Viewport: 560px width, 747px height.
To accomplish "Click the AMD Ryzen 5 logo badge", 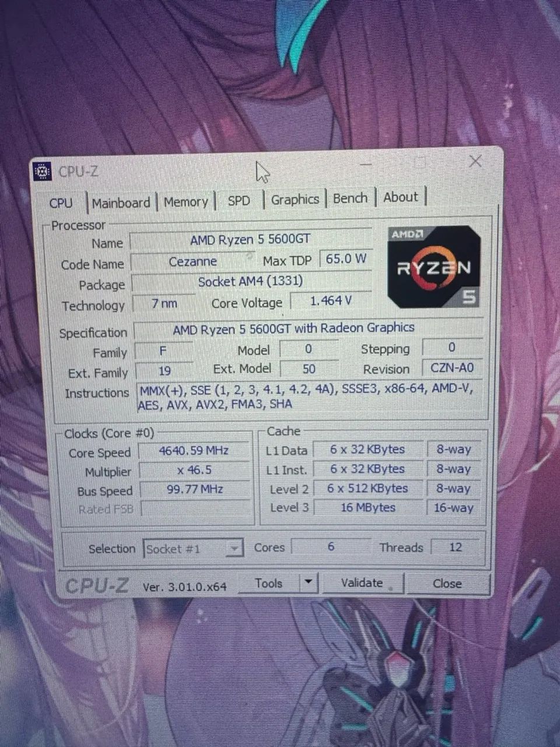I will pyautogui.click(x=434, y=267).
